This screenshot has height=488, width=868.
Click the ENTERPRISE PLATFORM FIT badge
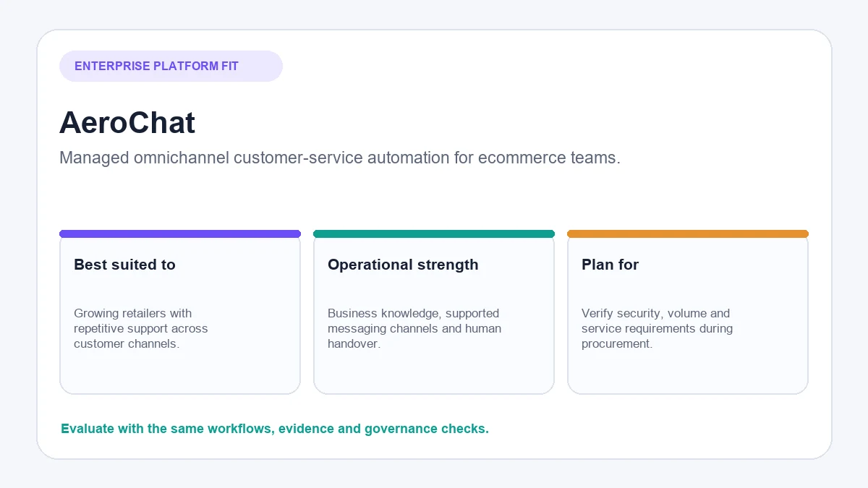click(x=171, y=66)
